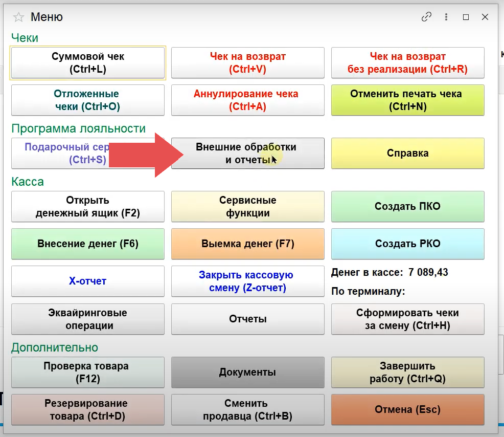Click Закрыть кассовую смену (Z-отчет)
The width and height of the screenshot is (504, 437).
[x=247, y=281]
